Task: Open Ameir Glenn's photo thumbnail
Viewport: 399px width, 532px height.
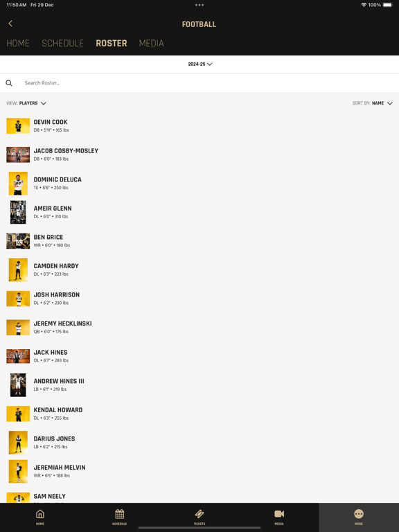Action: tap(18, 213)
